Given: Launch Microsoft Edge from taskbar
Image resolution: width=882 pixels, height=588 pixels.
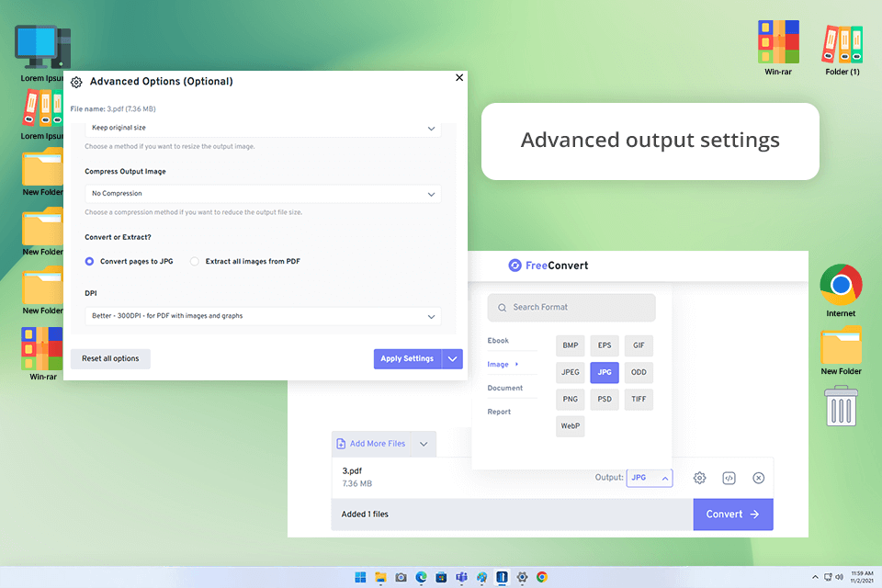Looking at the screenshot, I should 422,577.
